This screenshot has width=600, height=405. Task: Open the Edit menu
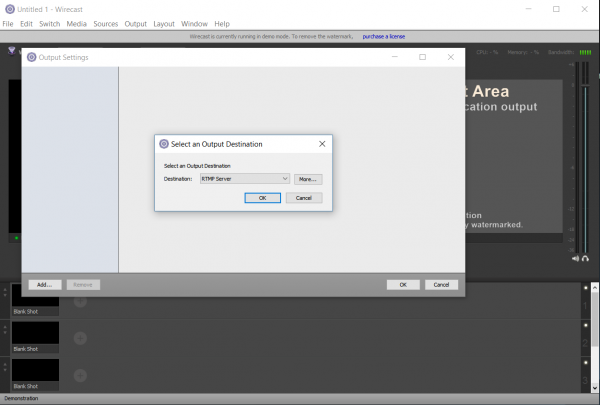click(x=26, y=24)
